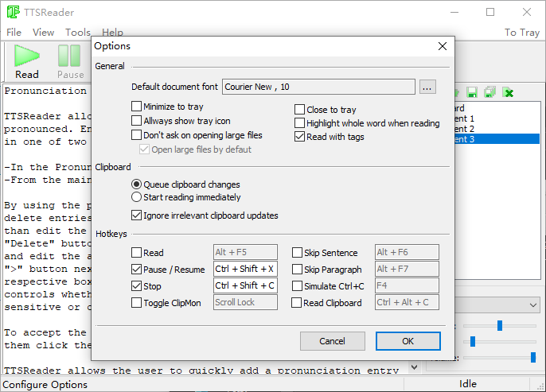
Task: Open the Help menu
Action: point(112,33)
